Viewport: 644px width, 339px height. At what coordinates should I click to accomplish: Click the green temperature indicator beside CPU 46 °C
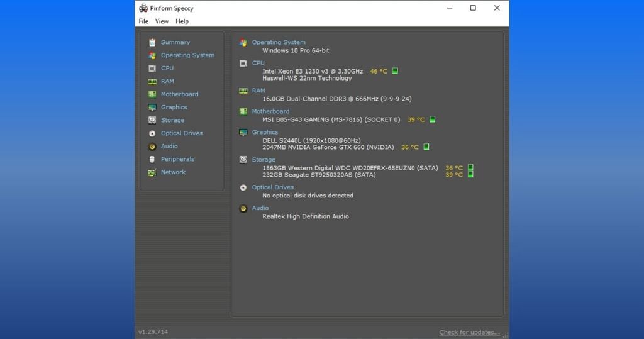(x=395, y=71)
